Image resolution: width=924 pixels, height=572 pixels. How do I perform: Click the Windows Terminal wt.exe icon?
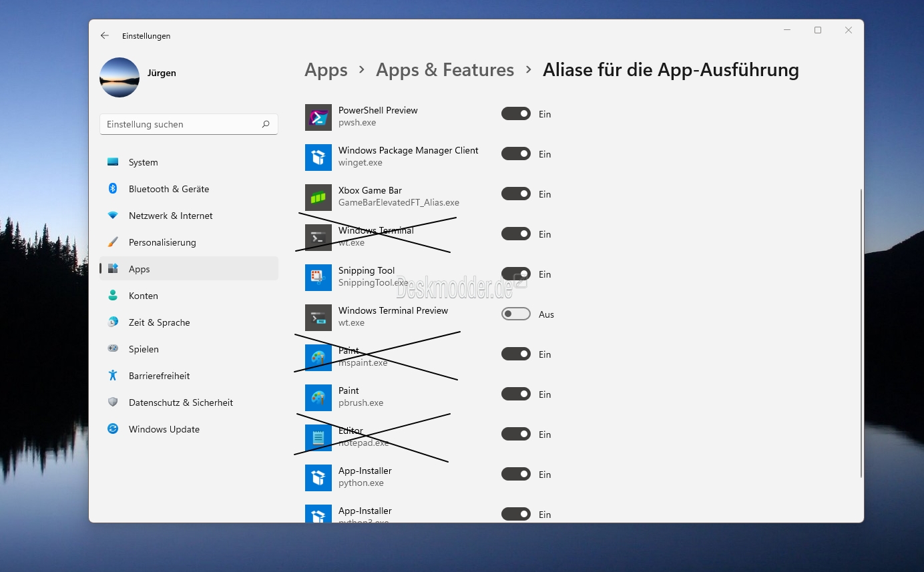318,238
